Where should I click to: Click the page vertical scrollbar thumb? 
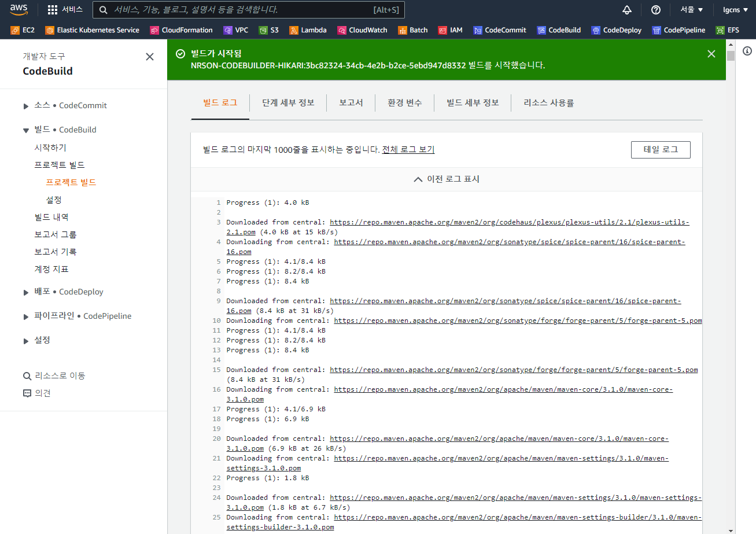coord(731,56)
